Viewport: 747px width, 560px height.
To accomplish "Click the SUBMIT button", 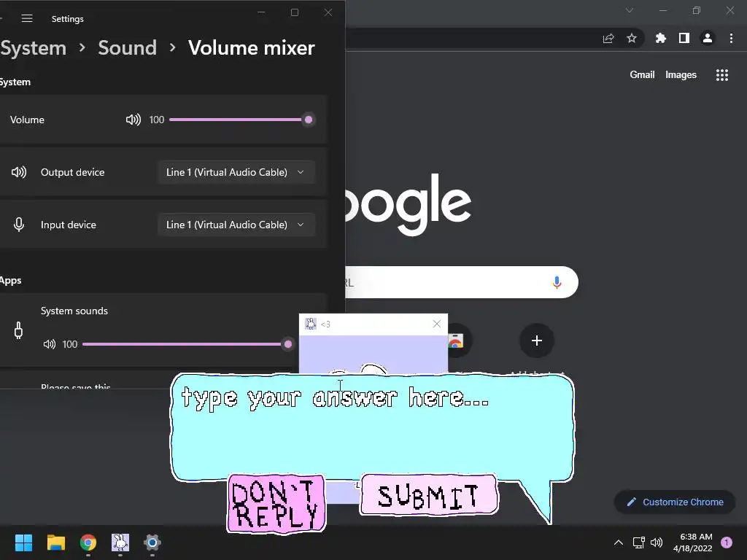I will coord(429,495).
